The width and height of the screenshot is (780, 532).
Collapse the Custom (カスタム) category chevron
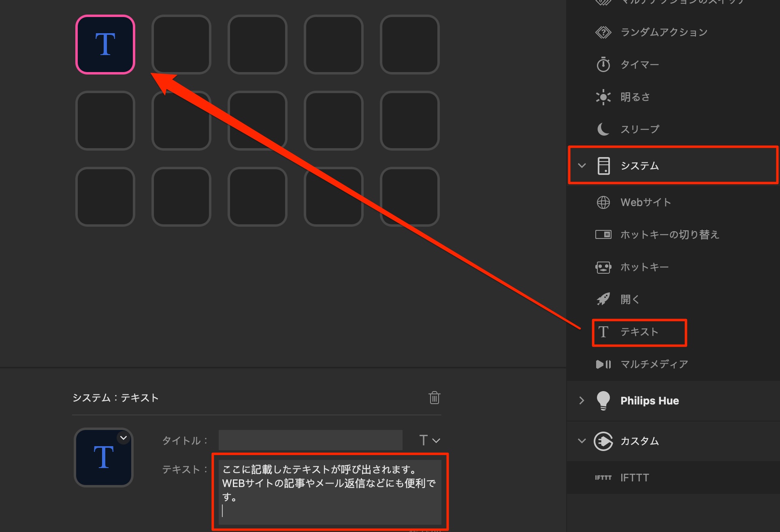click(x=582, y=441)
